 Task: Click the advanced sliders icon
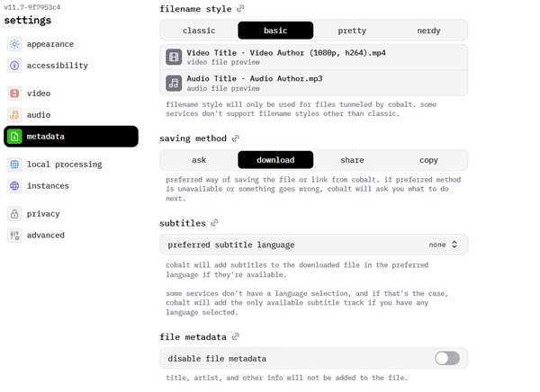click(14, 235)
